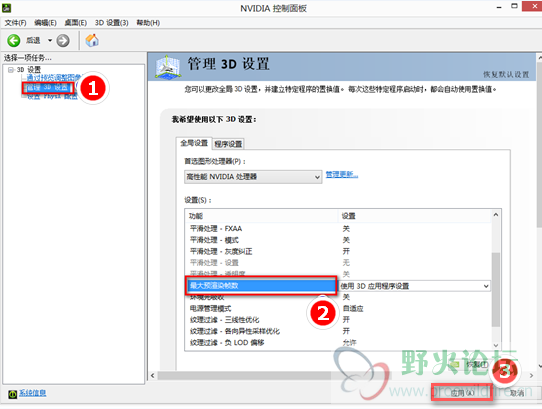Select the 平滑处理 - 模式 row
Screen dimensions: 542x409
pyautogui.click(x=339, y=240)
